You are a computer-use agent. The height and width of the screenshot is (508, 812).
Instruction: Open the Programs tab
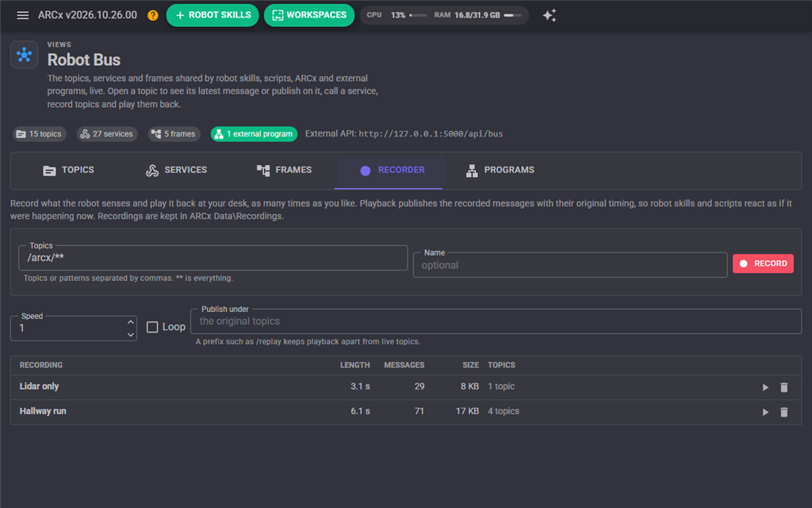(500, 170)
